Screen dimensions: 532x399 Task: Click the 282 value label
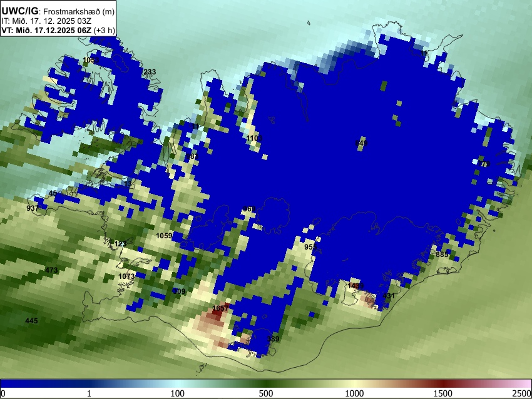point(192,156)
